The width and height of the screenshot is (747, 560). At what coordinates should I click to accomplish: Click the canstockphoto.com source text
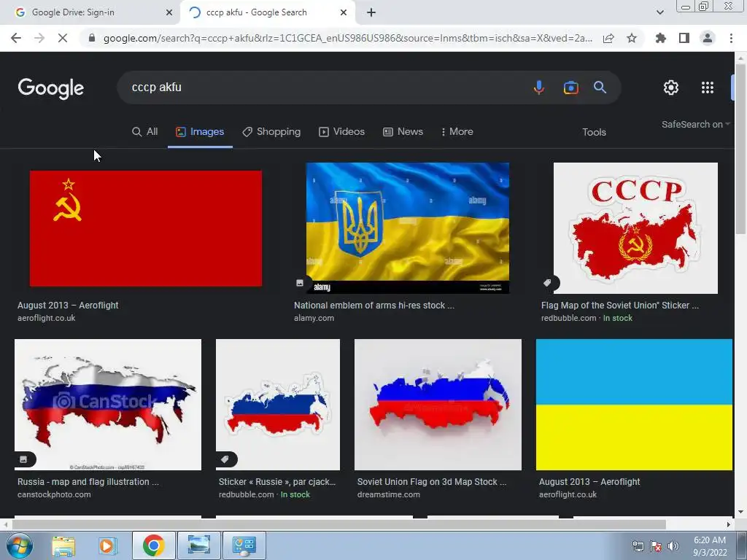pos(54,495)
